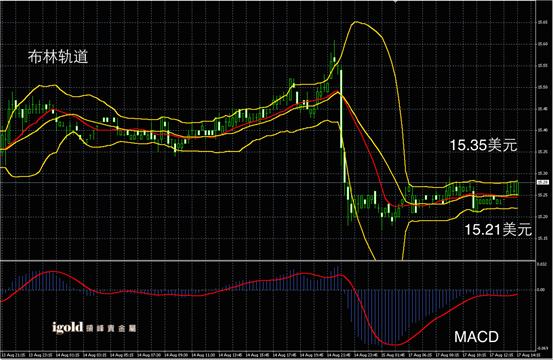Click the igold logo watermark
553x360 pixels.
click(94, 328)
